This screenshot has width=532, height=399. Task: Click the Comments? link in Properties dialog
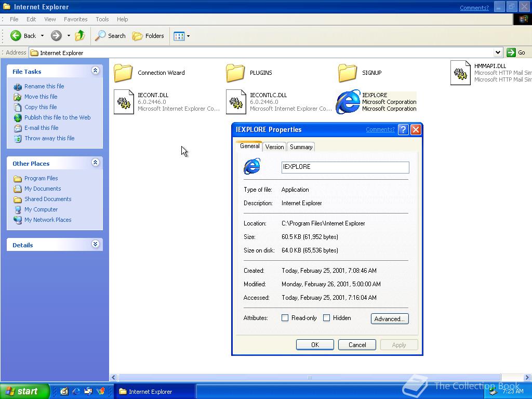[380, 129]
